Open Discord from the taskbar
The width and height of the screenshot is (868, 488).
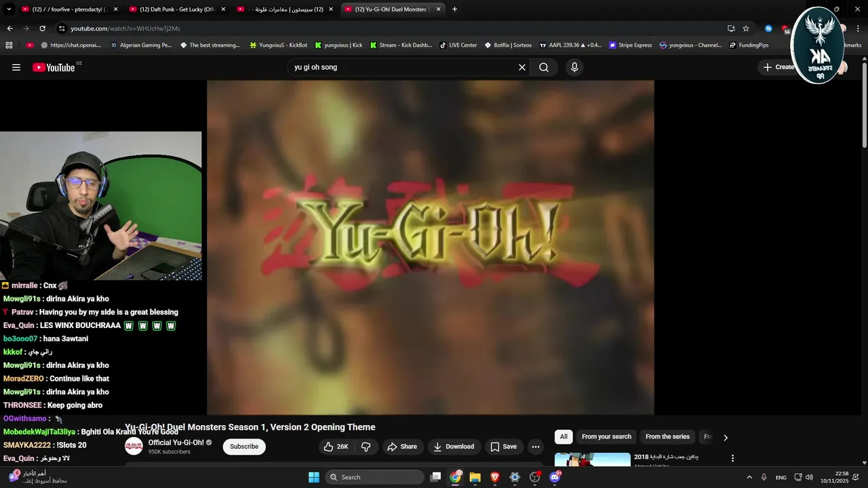click(555, 477)
